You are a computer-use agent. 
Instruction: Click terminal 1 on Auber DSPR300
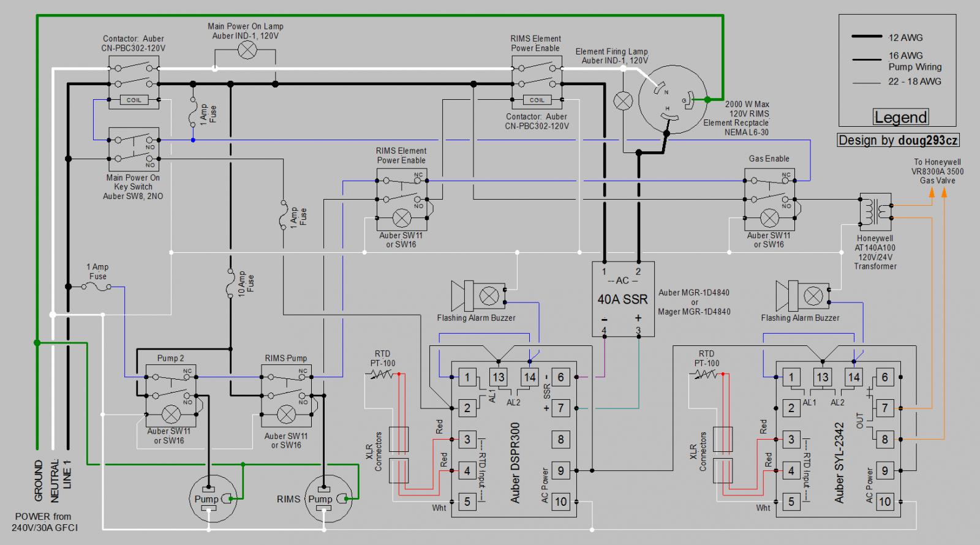click(467, 377)
